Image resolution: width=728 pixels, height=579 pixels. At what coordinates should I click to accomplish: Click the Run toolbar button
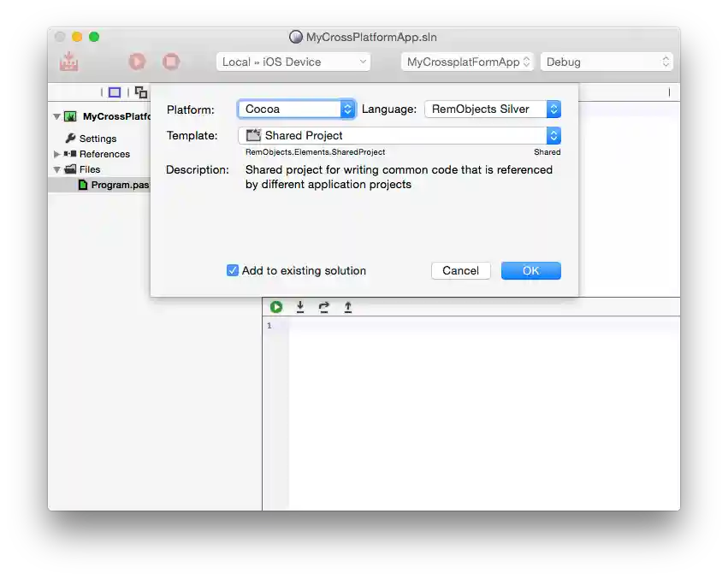(137, 62)
